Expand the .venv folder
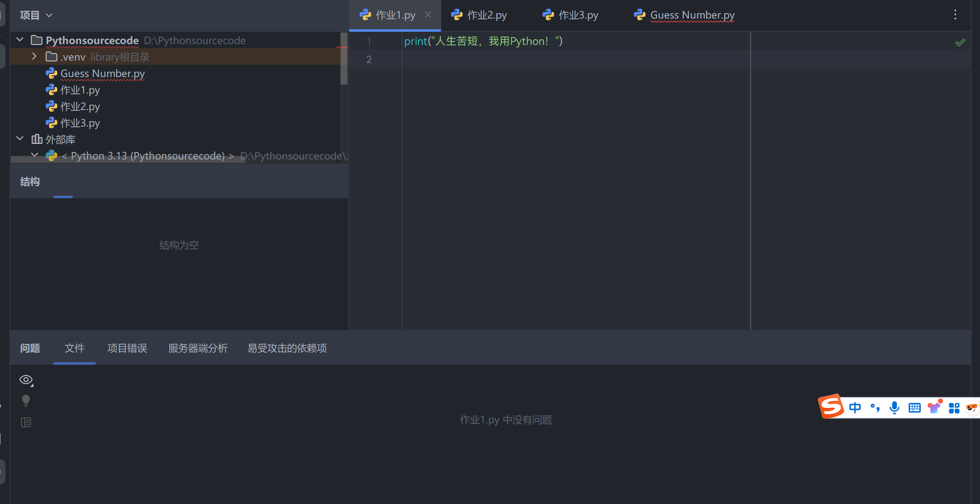 click(x=35, y=56)
